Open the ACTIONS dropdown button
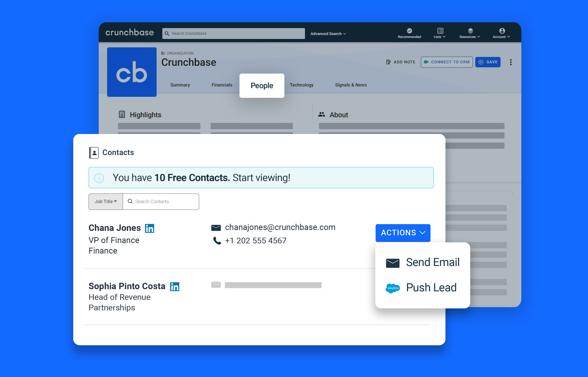This screenshot has height=377, width=588. 403,233
